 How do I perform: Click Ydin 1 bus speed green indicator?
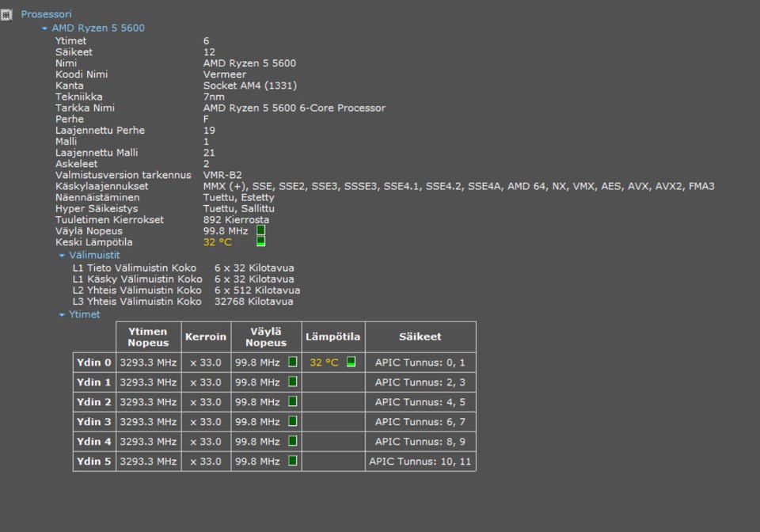[x=293, y=382]
